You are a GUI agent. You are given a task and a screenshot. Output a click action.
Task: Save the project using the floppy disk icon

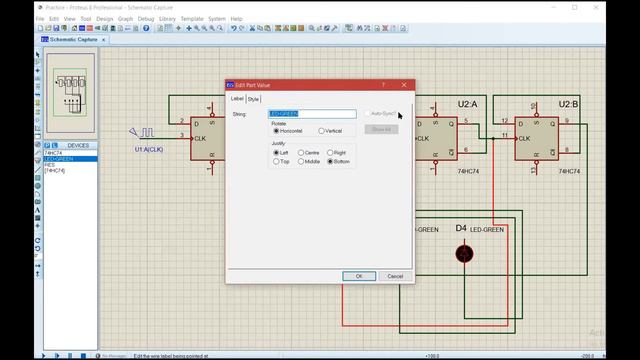56,28
